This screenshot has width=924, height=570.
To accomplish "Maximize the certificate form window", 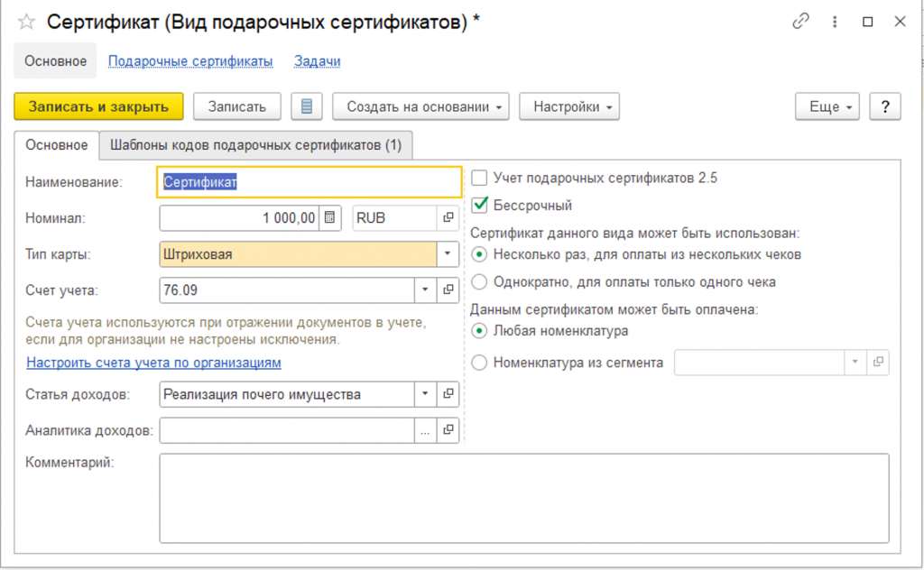I will pyautogui.click(x=867, y=22).
